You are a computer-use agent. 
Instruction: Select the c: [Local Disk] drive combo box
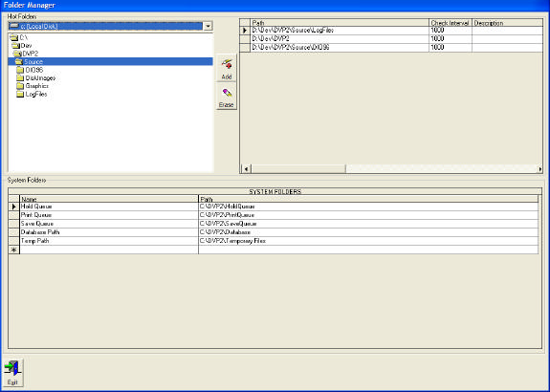click(x=110, y=26)
